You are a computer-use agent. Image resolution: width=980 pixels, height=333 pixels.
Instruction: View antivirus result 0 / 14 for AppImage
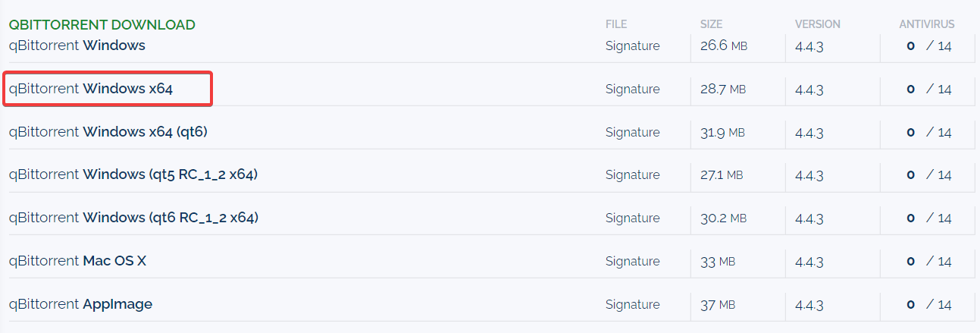(x=928, y=305)
